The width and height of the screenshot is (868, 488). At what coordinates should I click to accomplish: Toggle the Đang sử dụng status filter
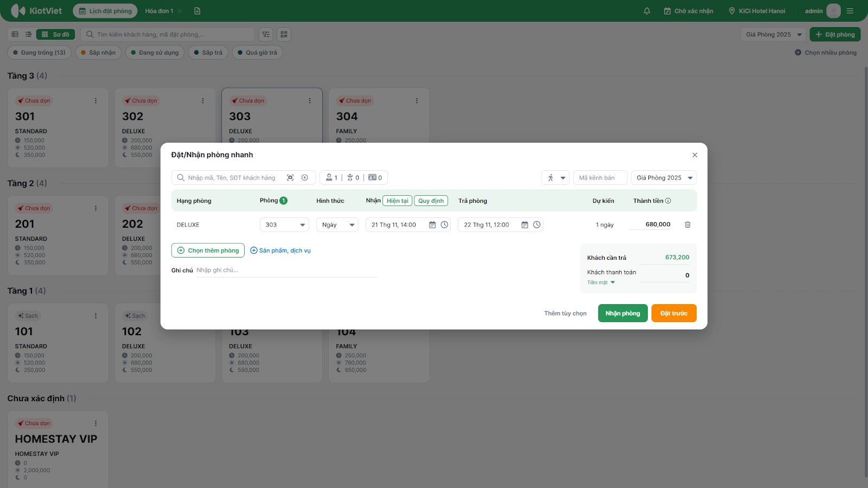click(155, 53)
